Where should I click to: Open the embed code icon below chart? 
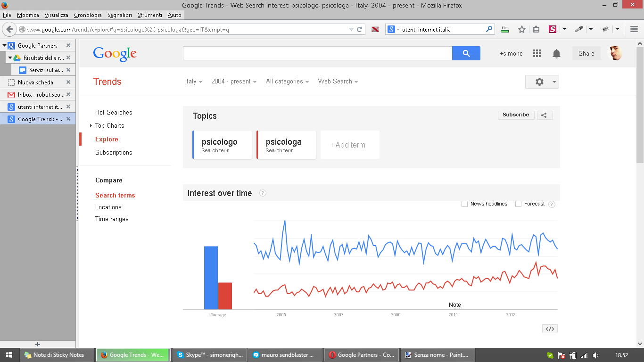[x=550, y=329]
